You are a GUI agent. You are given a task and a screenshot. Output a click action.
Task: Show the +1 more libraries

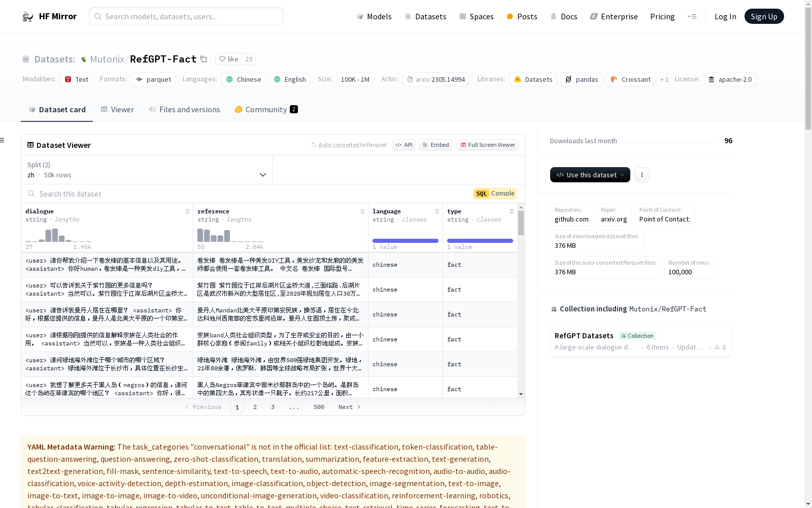coord(664,79)
